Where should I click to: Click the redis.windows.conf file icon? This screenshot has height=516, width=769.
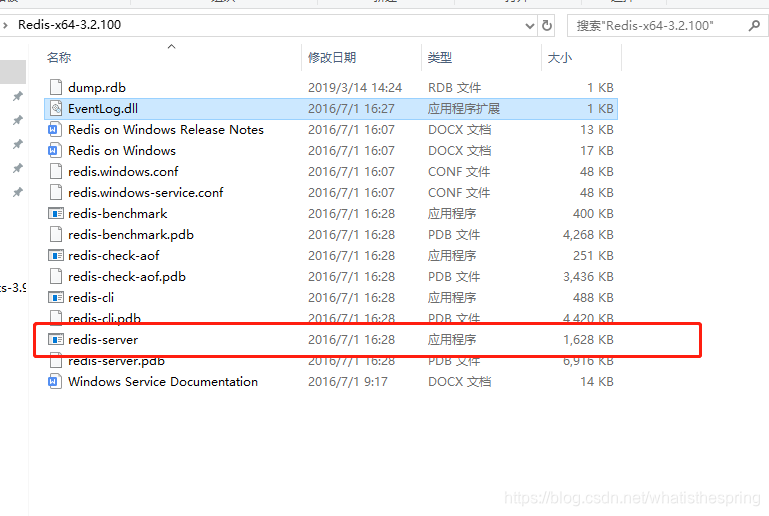pos(56,172)
